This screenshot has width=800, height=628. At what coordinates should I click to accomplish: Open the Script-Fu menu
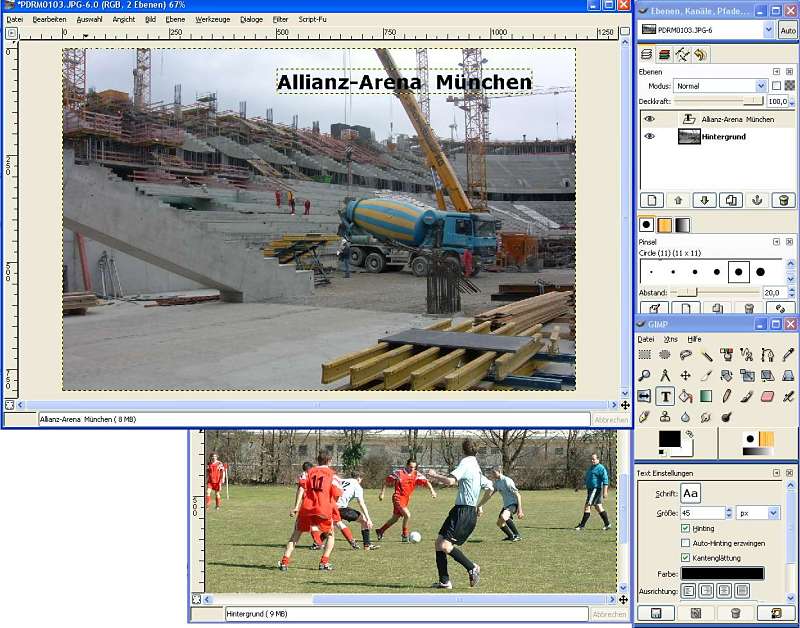(x=312, y=19)
